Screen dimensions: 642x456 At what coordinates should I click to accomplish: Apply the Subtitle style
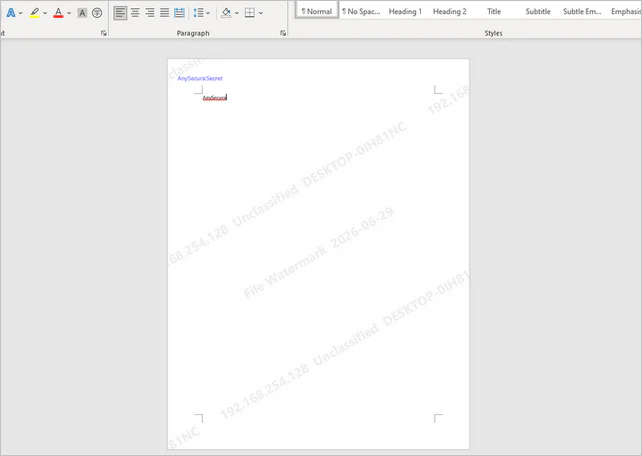pyautogui.click(x=538, y=11)
